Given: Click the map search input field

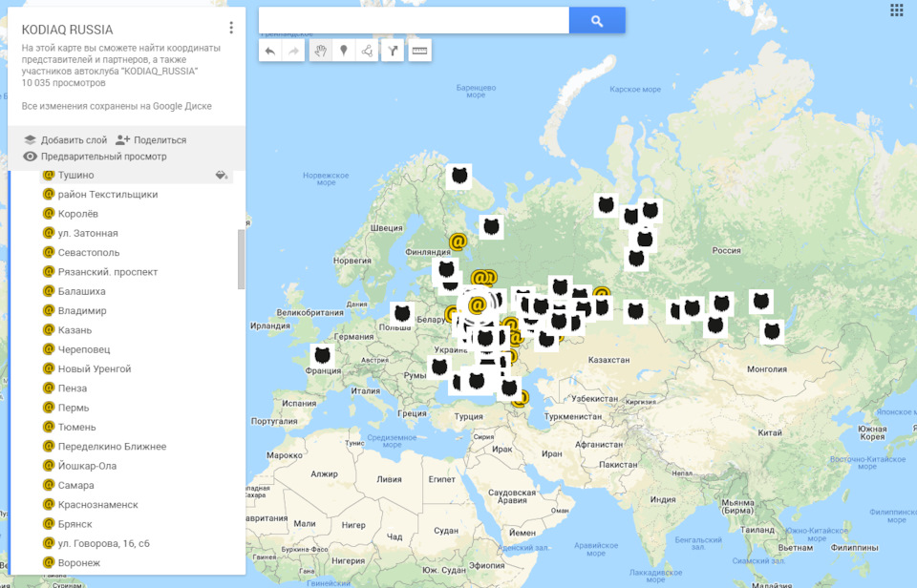Looking at the screenshot, I should pos(414,20).
